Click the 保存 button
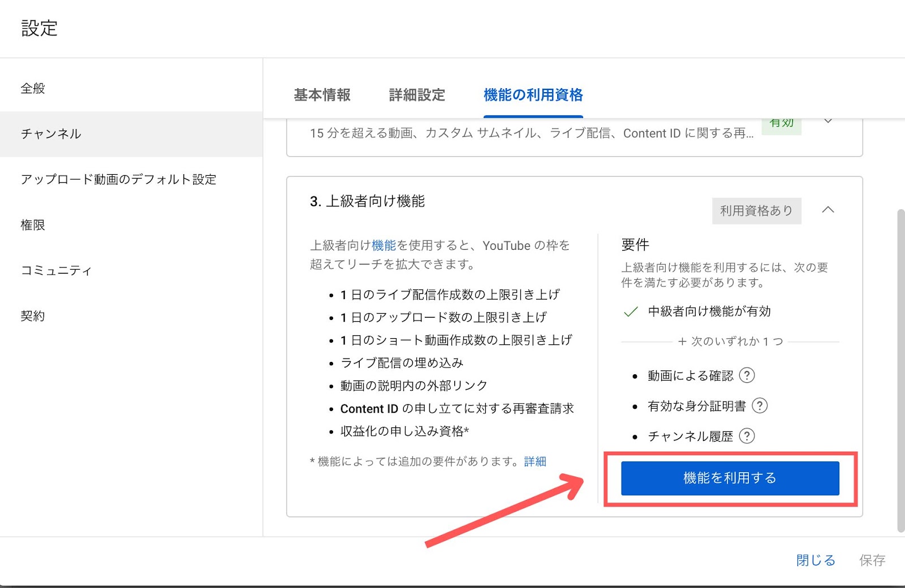The image size is (905, 588). pyautogui.click(x=872, y=560)
